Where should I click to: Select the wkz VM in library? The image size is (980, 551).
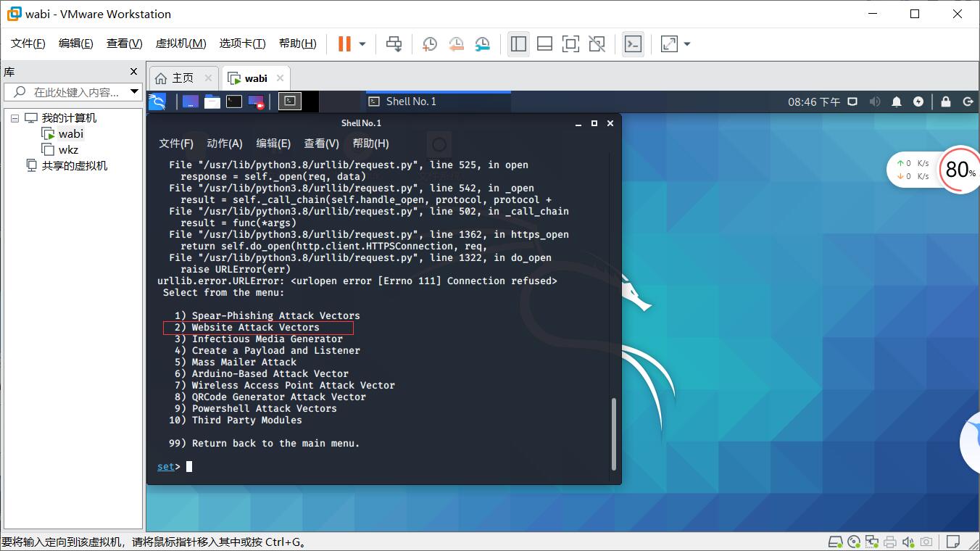(69, 150)
